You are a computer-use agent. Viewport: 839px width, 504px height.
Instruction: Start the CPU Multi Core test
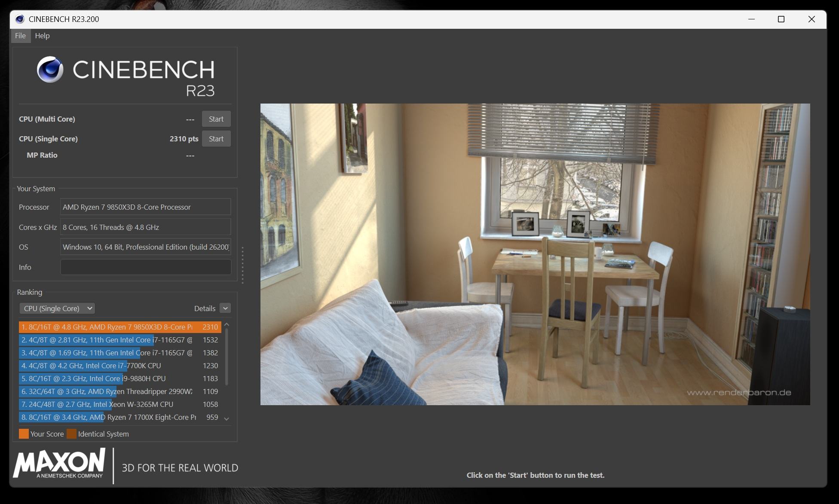click(216, 119)
